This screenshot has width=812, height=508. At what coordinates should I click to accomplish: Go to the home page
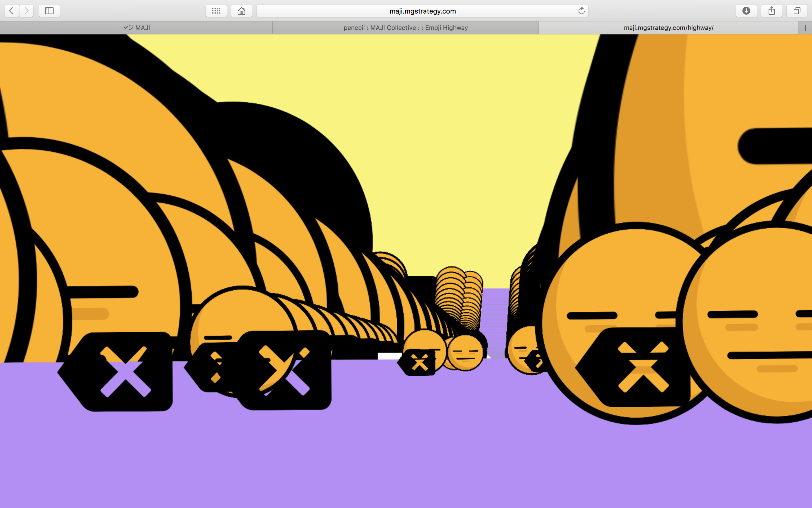pos(242,11)
